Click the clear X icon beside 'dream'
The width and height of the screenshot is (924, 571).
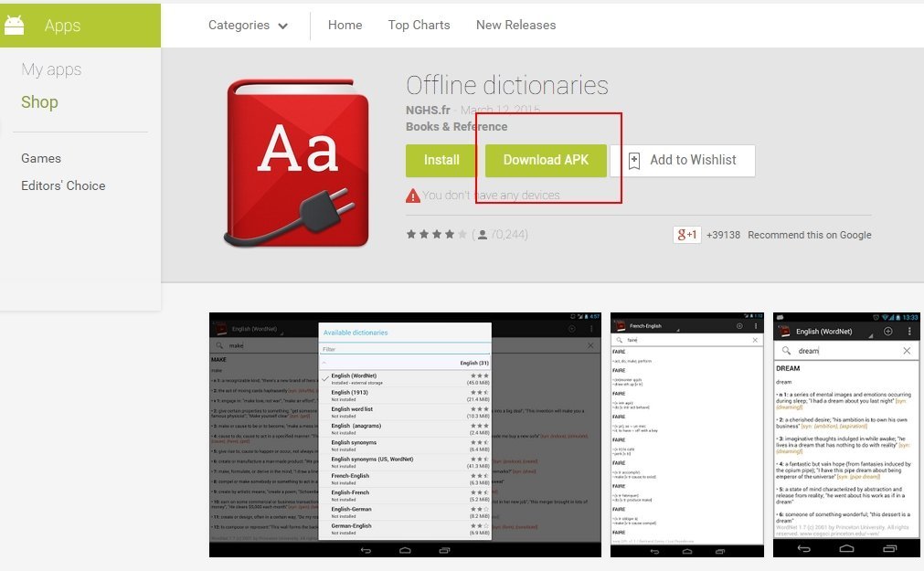tap(907, 351)
